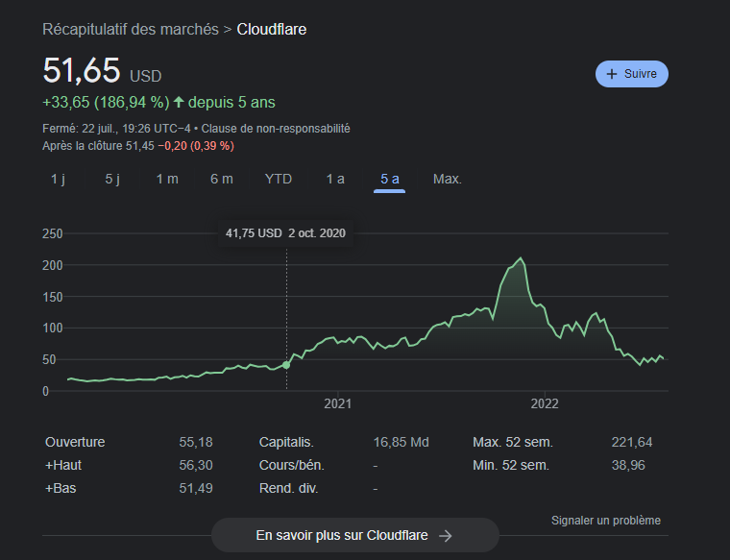The image size is (730, 560).
Task: Click the 100 y-axis label
Action: (x=52, y=329)
